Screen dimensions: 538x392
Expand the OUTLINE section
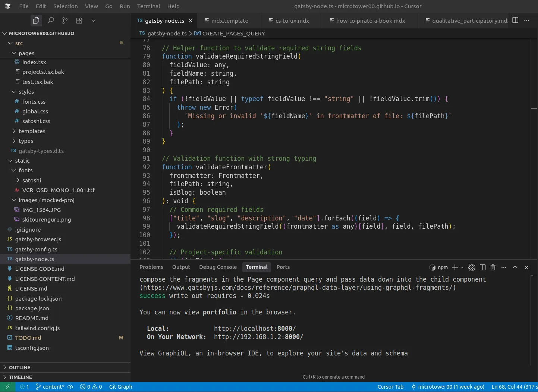(x=19, y=367)
